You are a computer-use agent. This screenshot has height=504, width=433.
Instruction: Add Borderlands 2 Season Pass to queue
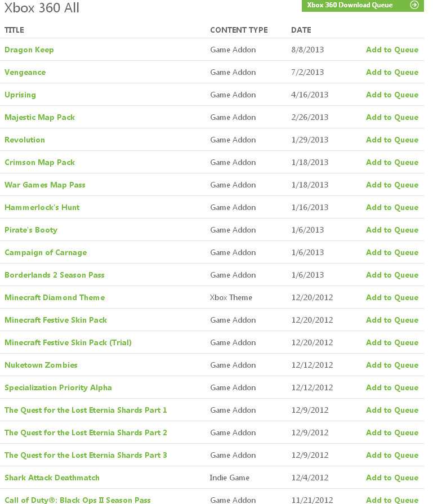[x=392, y=275]
